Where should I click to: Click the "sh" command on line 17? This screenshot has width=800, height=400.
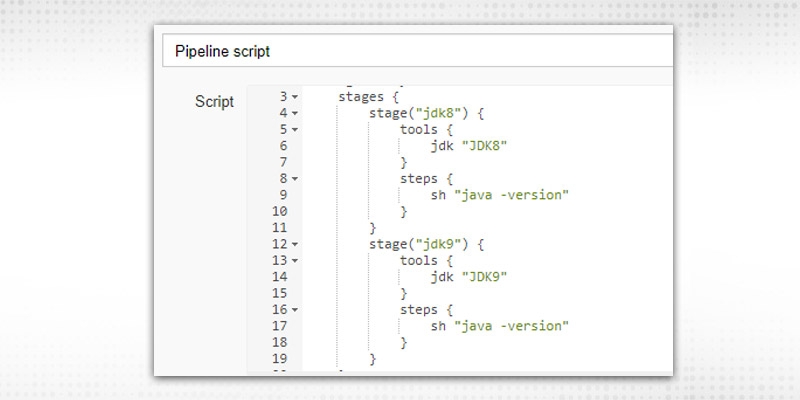pyautogui.click(x=438, y=326)
